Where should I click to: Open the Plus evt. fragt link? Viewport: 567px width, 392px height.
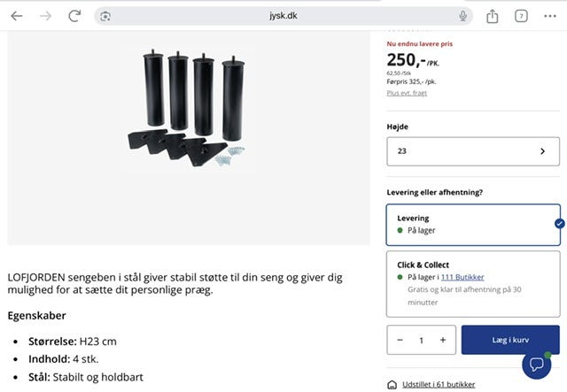click(x=407, y=93)
